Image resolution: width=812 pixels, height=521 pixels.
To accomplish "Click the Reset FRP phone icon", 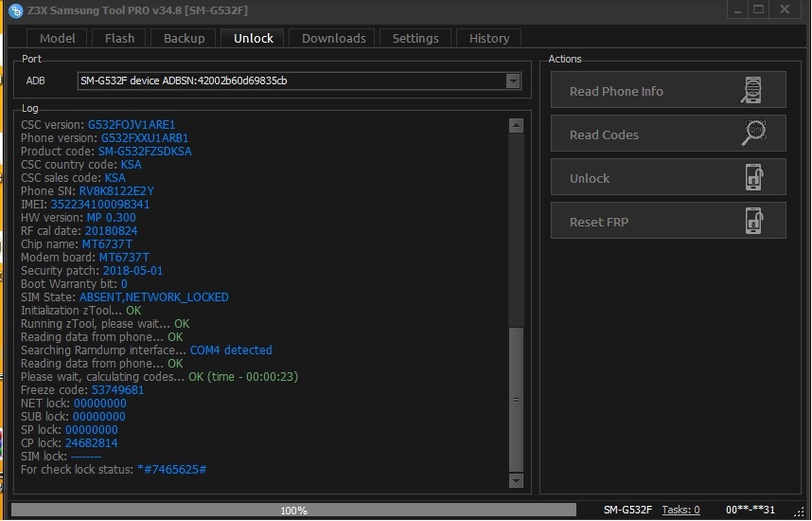I will click(754, 221).
